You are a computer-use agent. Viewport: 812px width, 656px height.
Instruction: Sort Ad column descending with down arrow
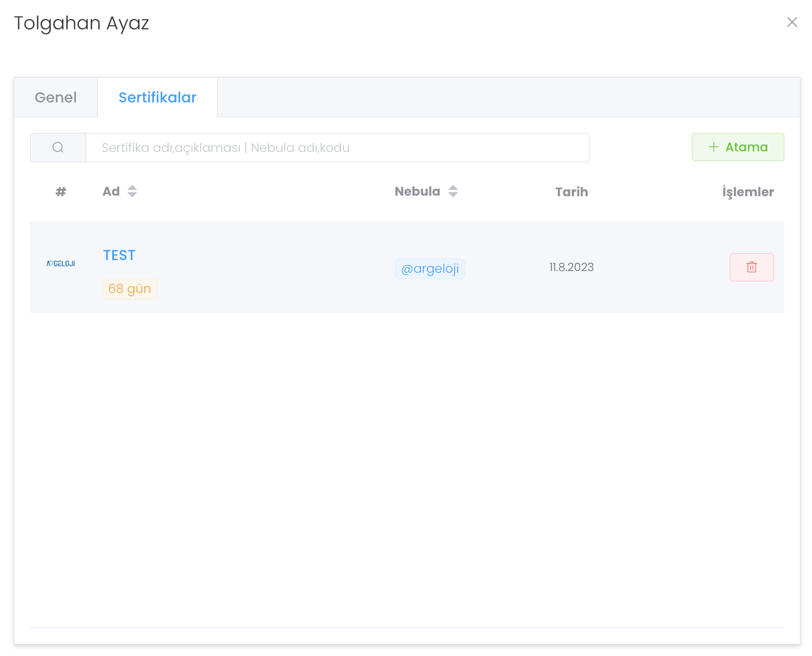click(x=132, y=195)
